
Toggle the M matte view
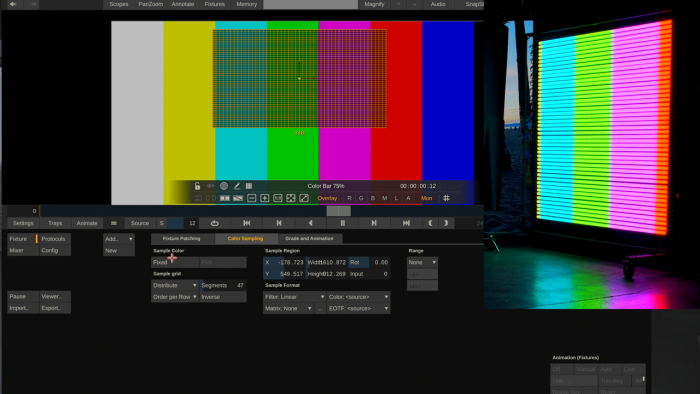[384, 198]
